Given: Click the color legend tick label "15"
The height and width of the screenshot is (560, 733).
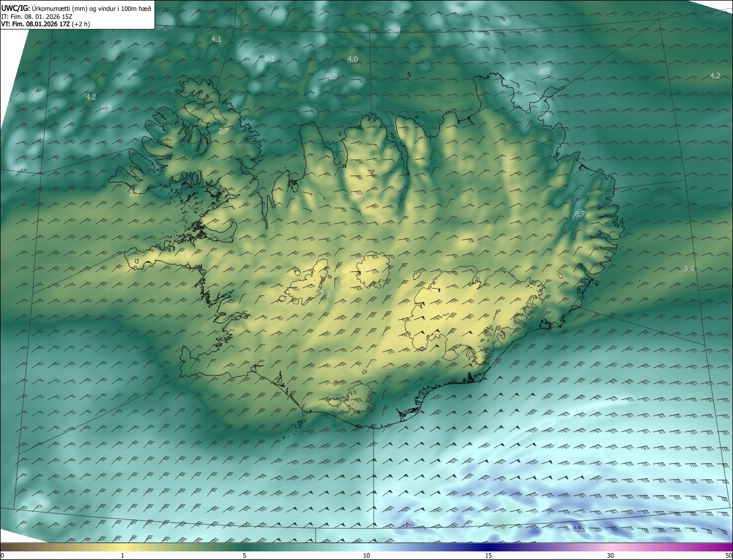Looking at the screenshot, I should 488,555.
